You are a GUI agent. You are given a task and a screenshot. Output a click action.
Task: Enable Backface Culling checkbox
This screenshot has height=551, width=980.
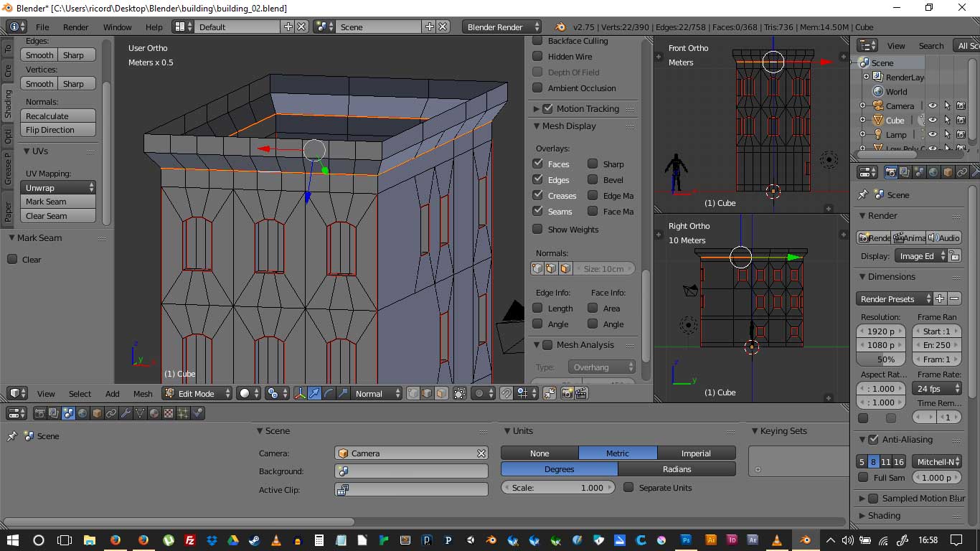coord(537,41)
